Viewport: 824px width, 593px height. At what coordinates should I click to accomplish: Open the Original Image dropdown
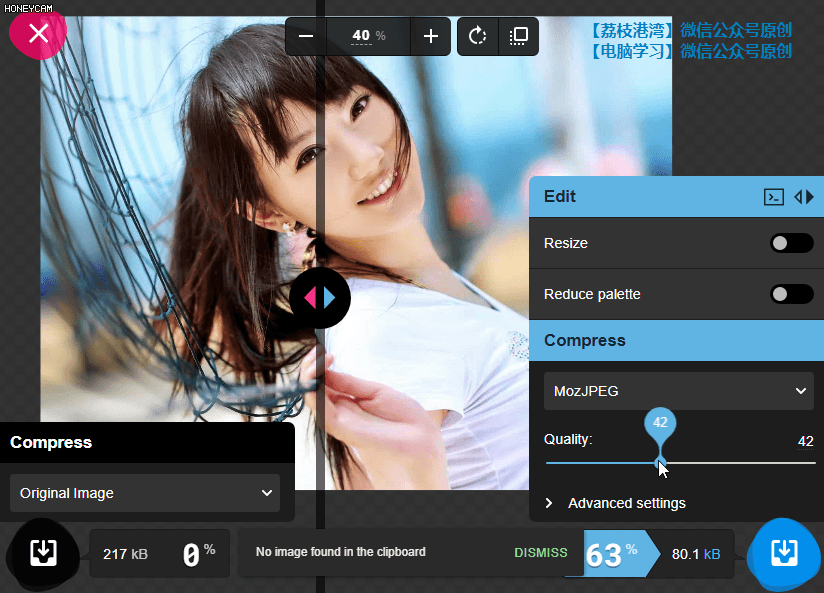tap(145, 493)
